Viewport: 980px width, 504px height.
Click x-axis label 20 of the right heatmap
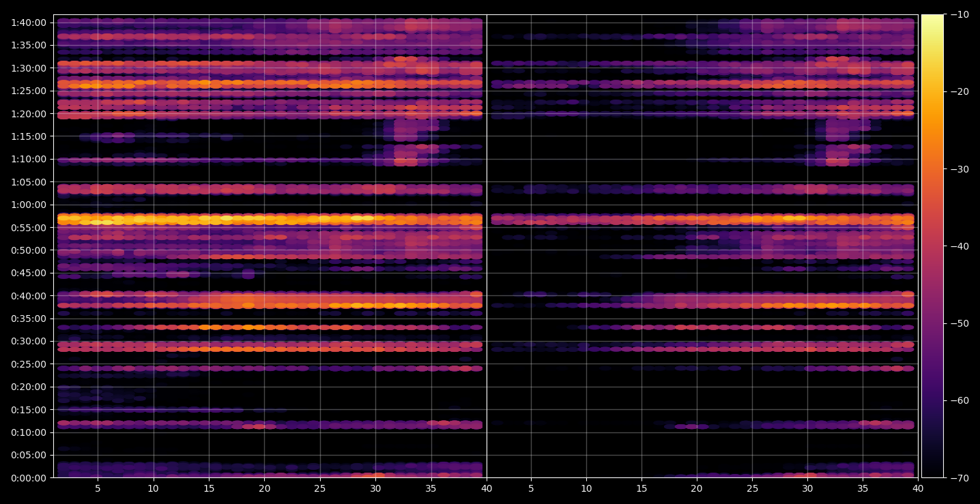pyautogui.click(x=697, y=488)
